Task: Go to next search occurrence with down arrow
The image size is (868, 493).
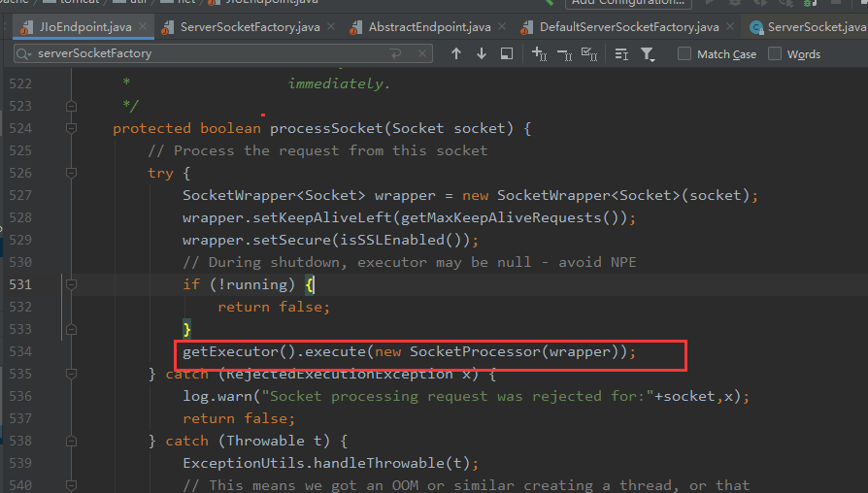Action: tap(481, 53)
